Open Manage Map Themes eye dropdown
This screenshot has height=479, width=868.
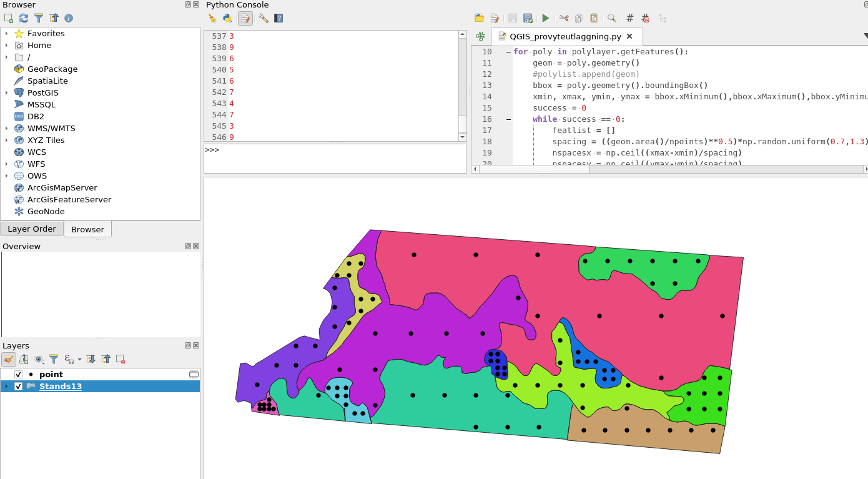pyautogui.click(x=39, y=359)
